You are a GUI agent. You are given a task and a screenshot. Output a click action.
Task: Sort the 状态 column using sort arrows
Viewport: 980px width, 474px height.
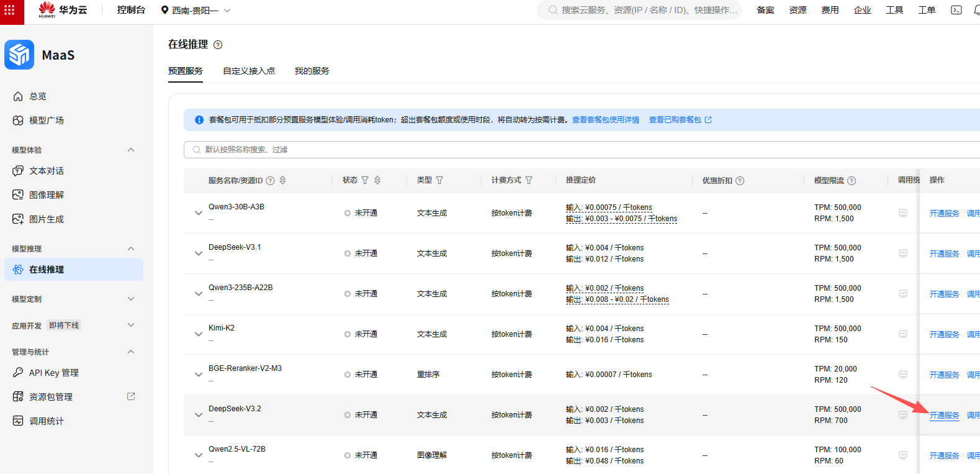pos(377,180)
